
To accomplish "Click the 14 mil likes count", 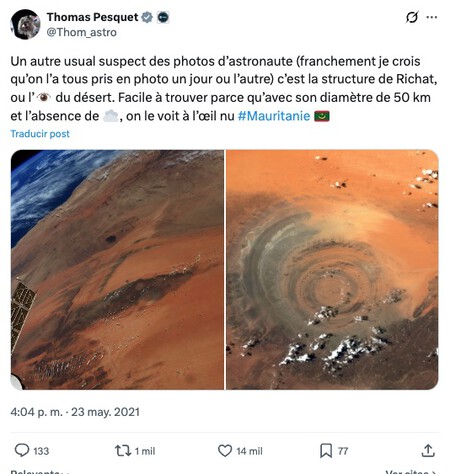I will pos(250,451).
